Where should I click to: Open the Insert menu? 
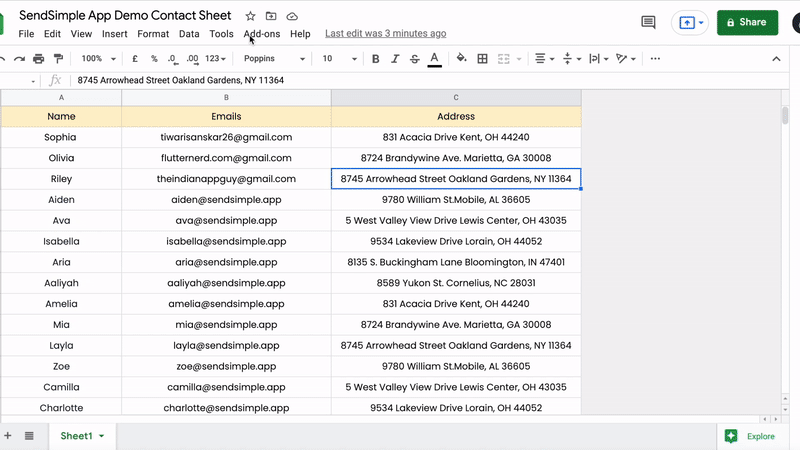coord(114,34)
